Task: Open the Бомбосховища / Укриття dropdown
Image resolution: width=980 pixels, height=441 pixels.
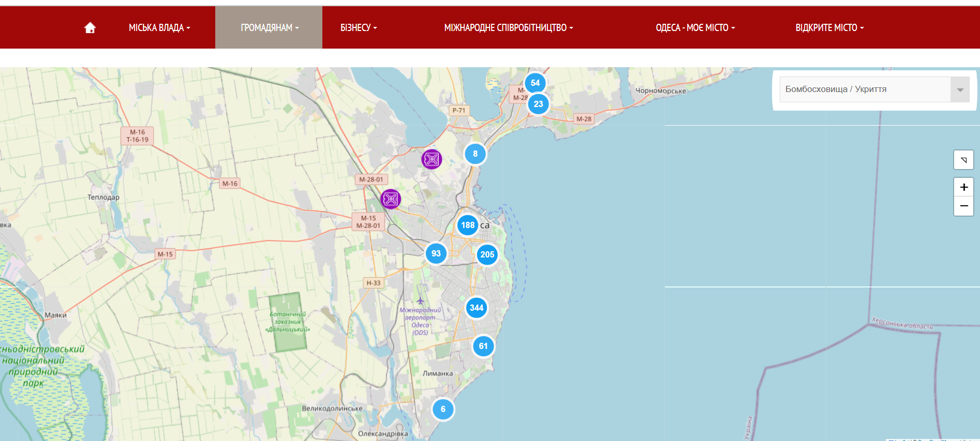Action: [x=874, y=89]
